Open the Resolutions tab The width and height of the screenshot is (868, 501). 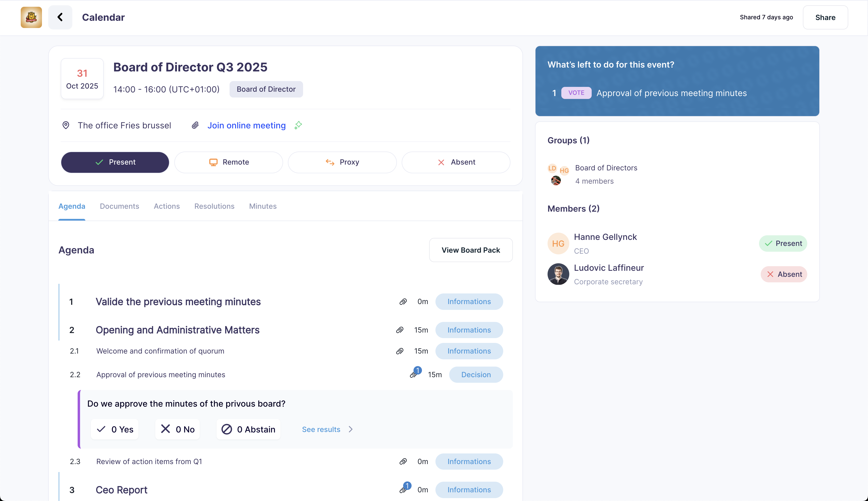(x=214, y=206)
